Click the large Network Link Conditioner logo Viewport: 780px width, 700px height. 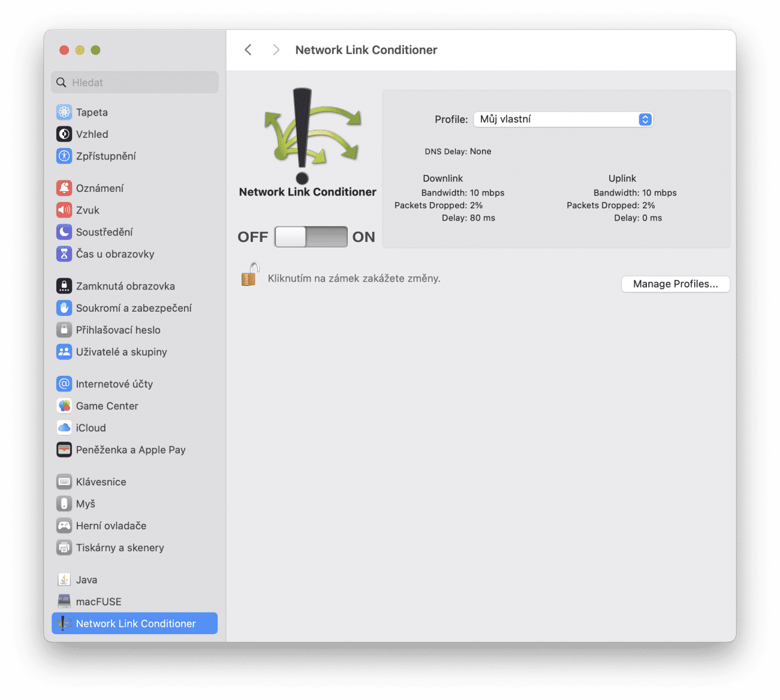[x=312, y=136]
